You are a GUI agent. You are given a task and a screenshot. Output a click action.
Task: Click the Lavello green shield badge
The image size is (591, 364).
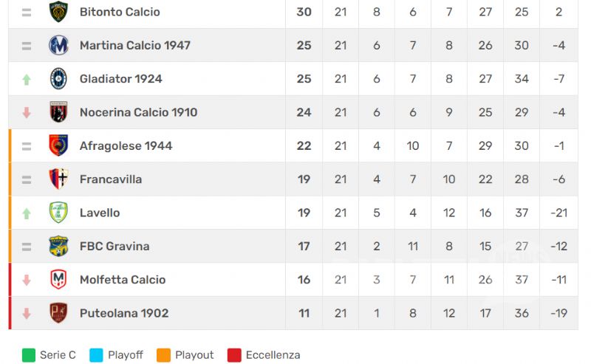[58, 213]
